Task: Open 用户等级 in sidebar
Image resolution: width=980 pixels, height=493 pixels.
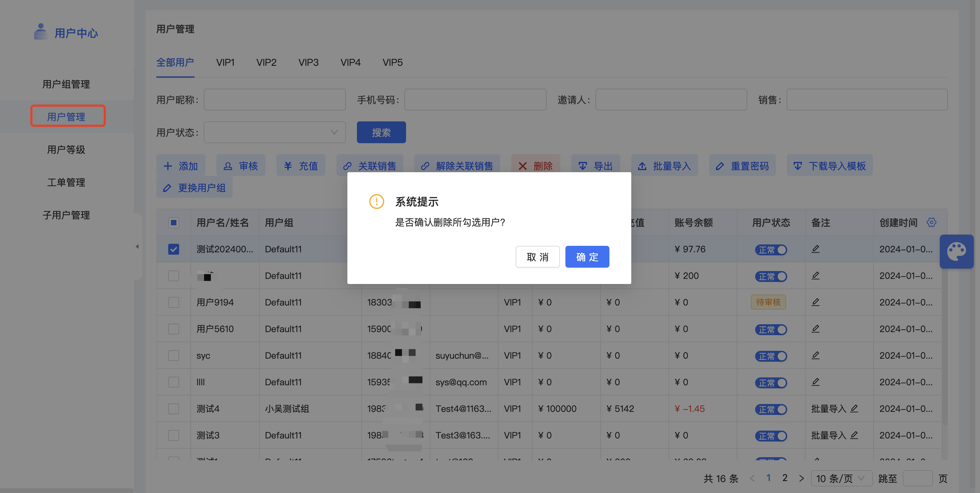Action: [x=66, y=149]
